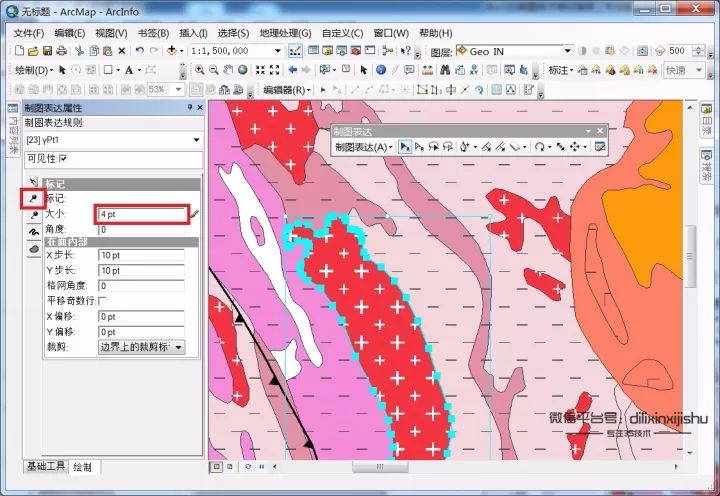Open the 编辑器(R) editor dropdown
This screenshot has height=496, width=720.
click(287, 90)
